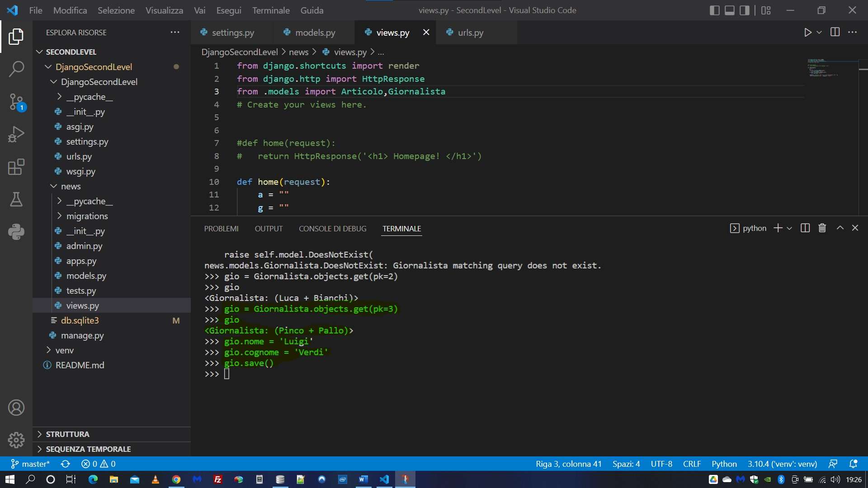Open the Windows Start menu

tap(10, 479)
